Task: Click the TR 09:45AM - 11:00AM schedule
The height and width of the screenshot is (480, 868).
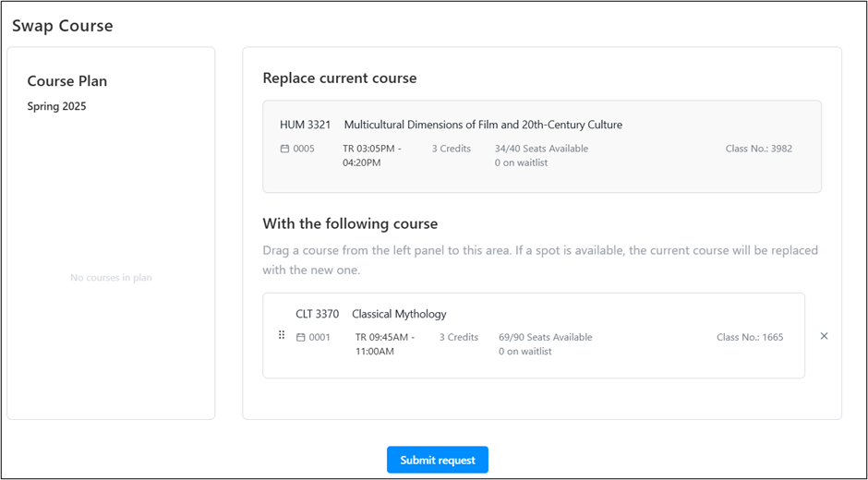Action: pos(385,344)
